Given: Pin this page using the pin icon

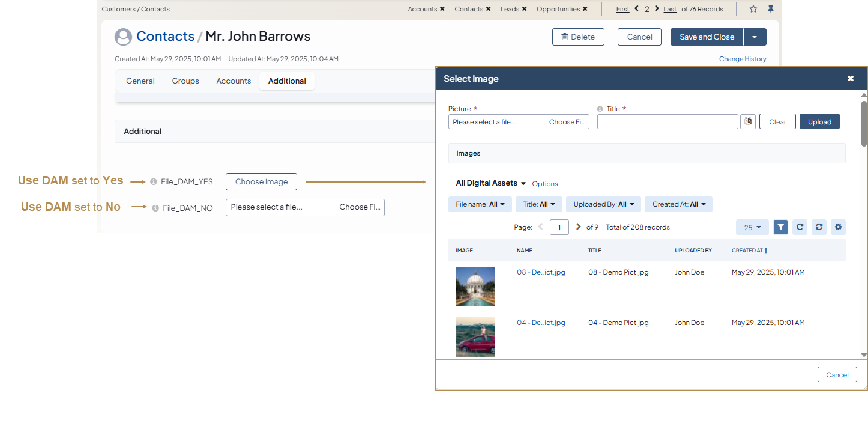Looking at the screenshot, I should click(771, 9).
